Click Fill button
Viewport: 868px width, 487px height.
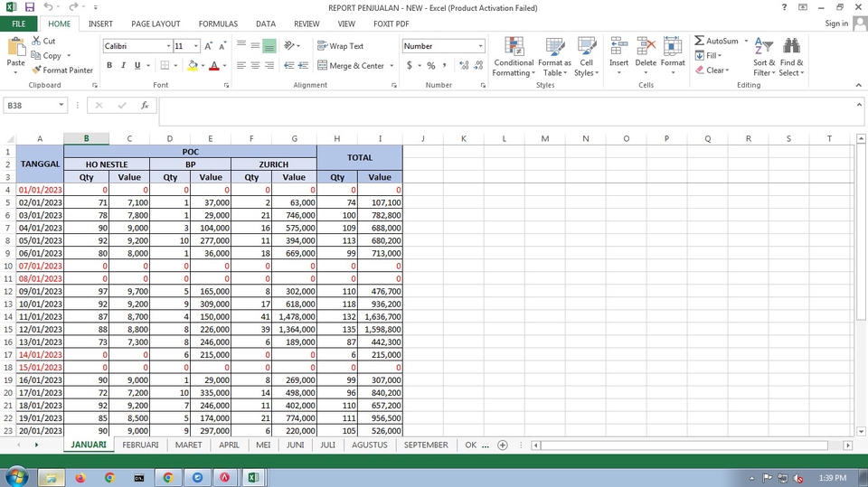click(709, 55)
